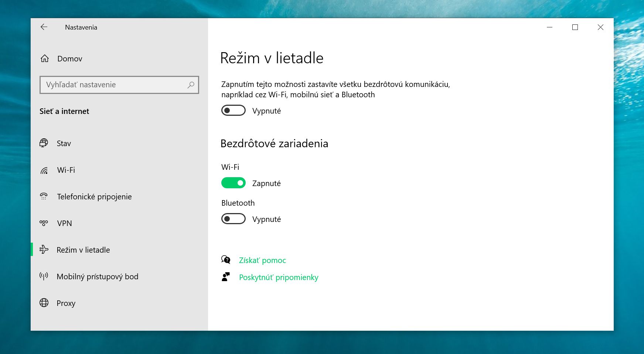Viewport: 644px width, 354px height.
Task: Minimize the Nastavenia window
Action: pyautogui.click(x=549, y=27)
